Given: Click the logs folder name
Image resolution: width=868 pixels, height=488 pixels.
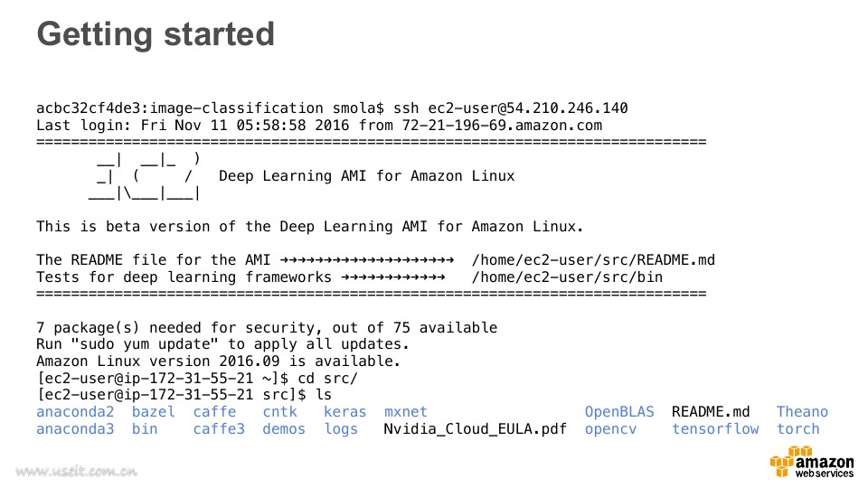Looking at the screenshot, I should 341,429.
